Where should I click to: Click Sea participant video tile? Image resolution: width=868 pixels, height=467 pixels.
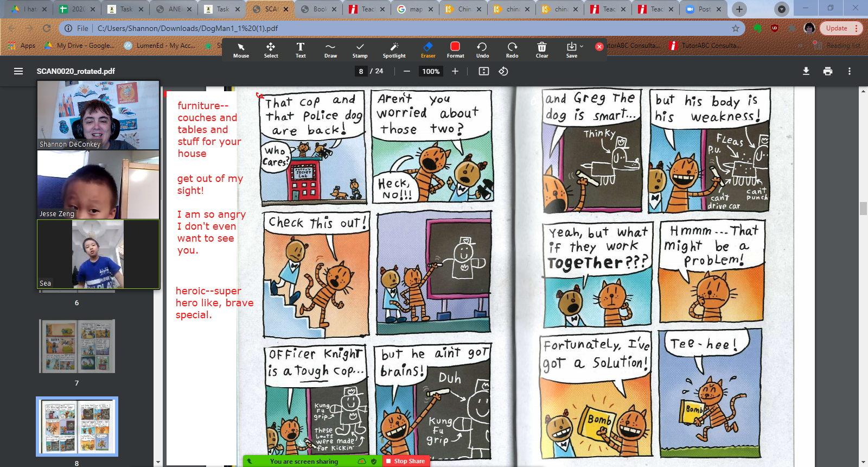point(98,254)
